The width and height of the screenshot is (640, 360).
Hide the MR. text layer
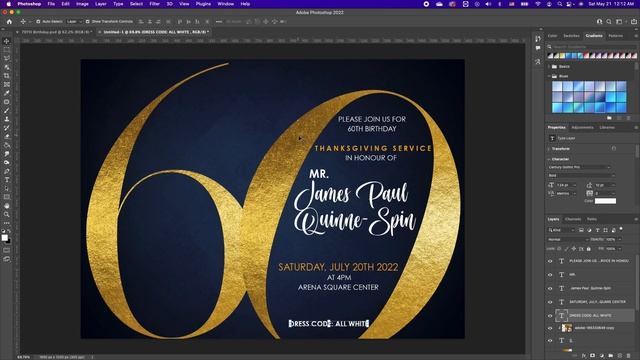click(x=550, y=275)
